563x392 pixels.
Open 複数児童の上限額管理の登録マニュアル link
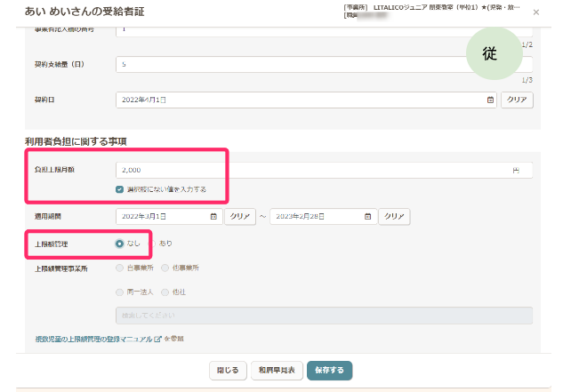click(x=87, y=339)
